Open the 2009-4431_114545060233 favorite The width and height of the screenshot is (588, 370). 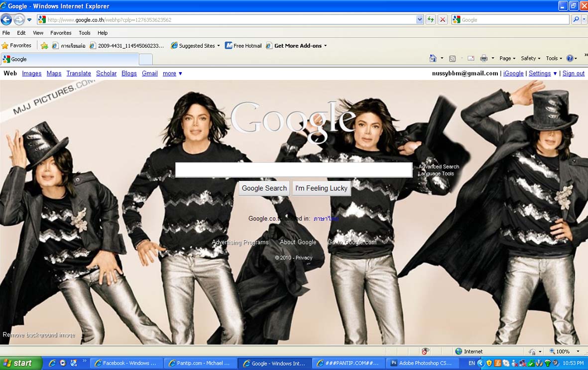tap(127, 46)
